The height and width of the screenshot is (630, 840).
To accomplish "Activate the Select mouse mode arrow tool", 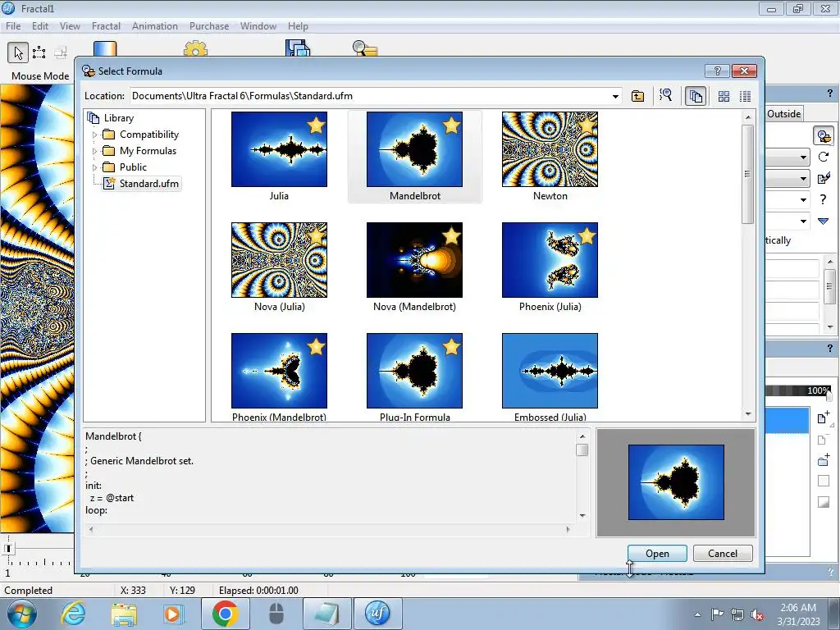I will pos(18,52).
